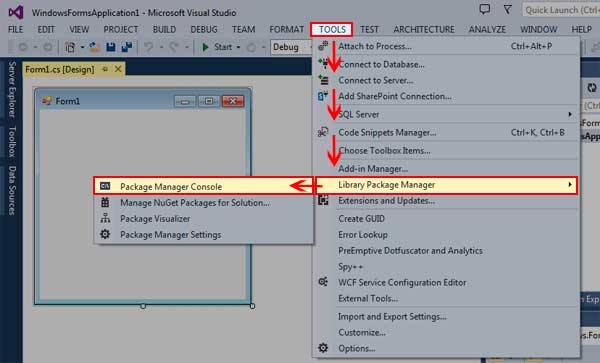The height and width of the screenshot is (363, 600).
Task: Click the Code Snippets Manager icon
Action: click(323, 132)
